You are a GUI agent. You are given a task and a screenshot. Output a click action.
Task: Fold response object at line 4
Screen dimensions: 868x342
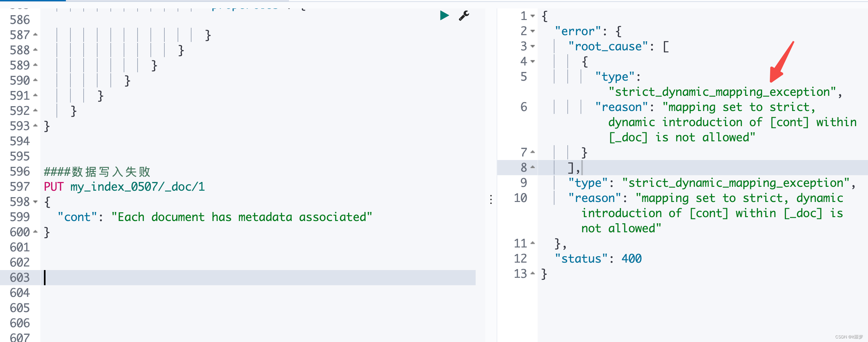click(532, 61)
